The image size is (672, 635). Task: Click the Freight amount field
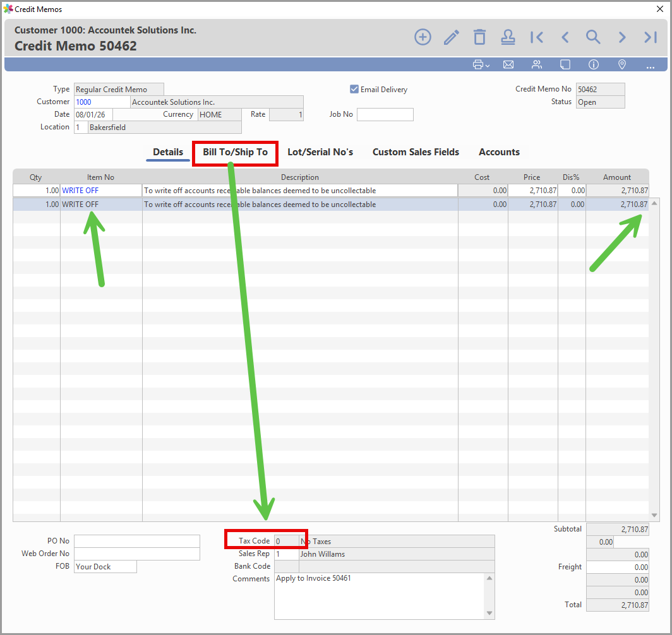click(x=617, y=567)
